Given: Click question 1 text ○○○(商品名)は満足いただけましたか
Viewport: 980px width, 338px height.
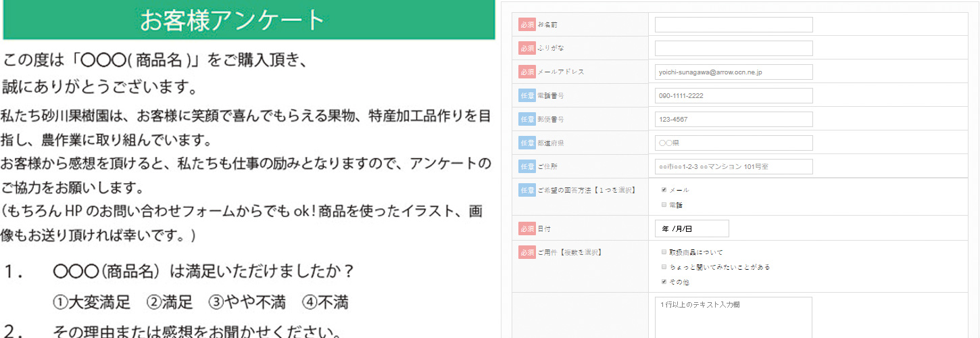Looking at the screenshot, I should point(204,272).
